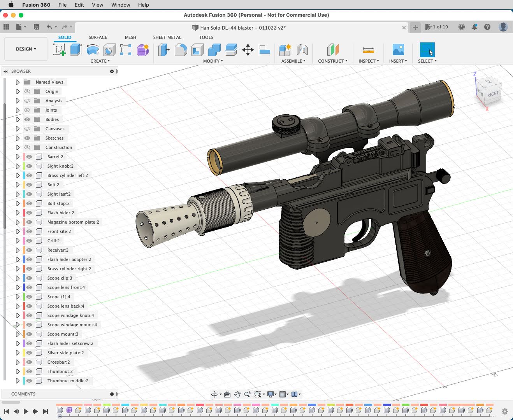Select the Align tool icon
The height and width of the screenshot is (420, 513).
[264, 50]
